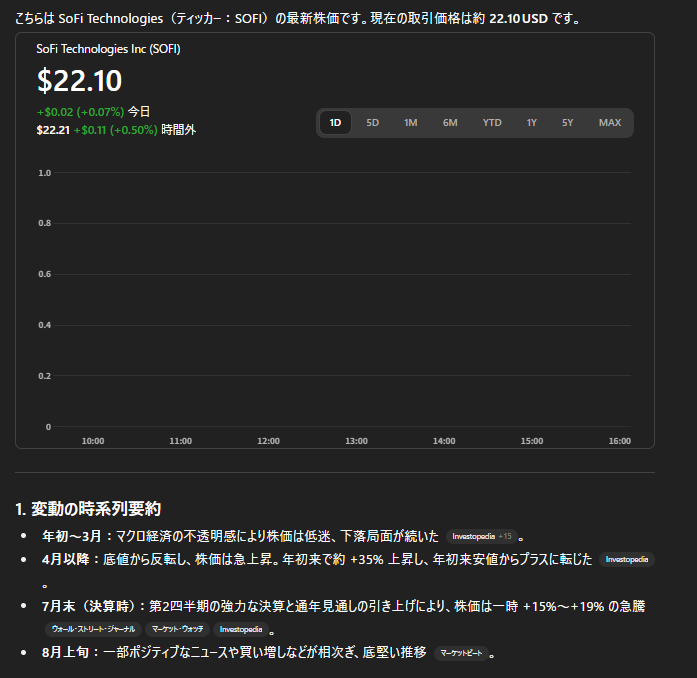The width and height of the screenshot is (697, 678).
Task: Click the 時間外 after-hours label
Action: click(178, 130)
